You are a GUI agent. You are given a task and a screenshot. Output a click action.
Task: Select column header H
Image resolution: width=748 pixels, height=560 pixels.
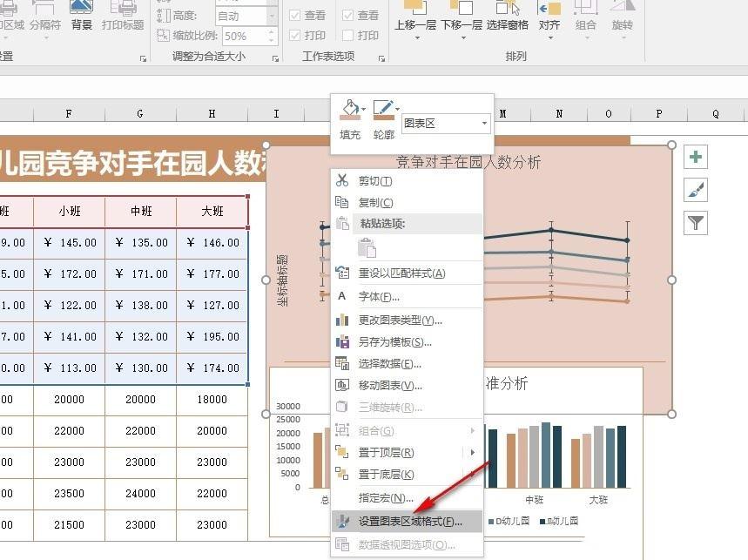click(212, 113)
